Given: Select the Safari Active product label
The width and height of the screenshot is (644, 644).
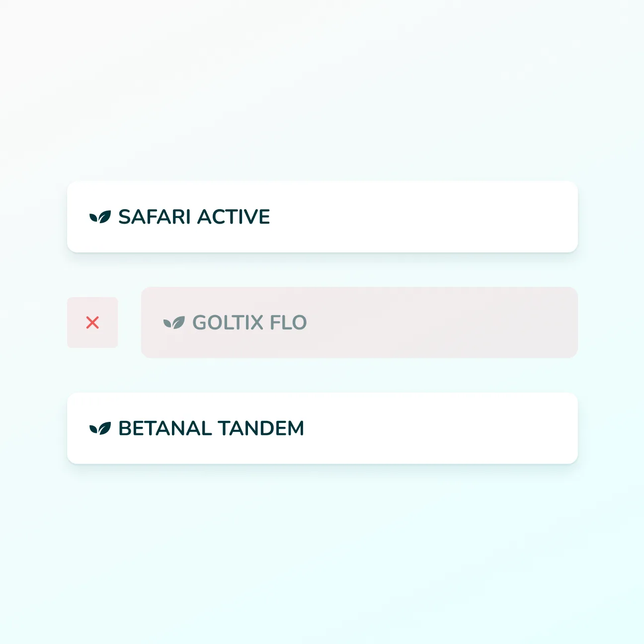Looking at the screenshot, I should tap(194, 217).
